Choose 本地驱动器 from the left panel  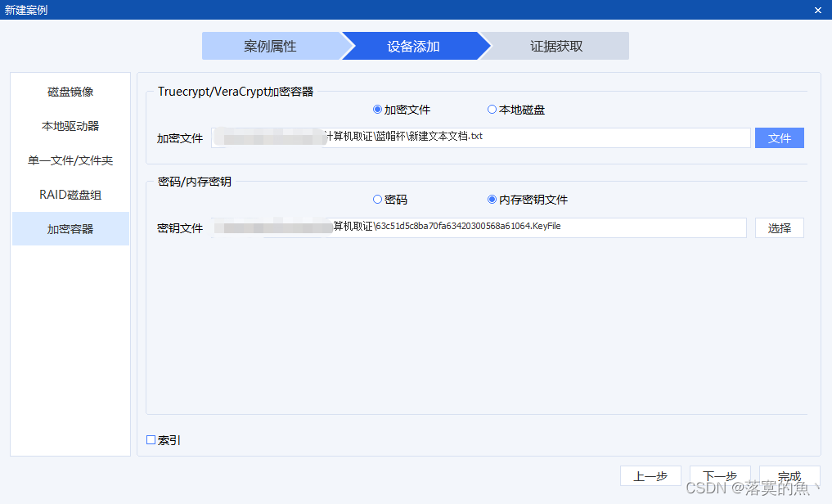pyautogui.click(x=70, y=125)
